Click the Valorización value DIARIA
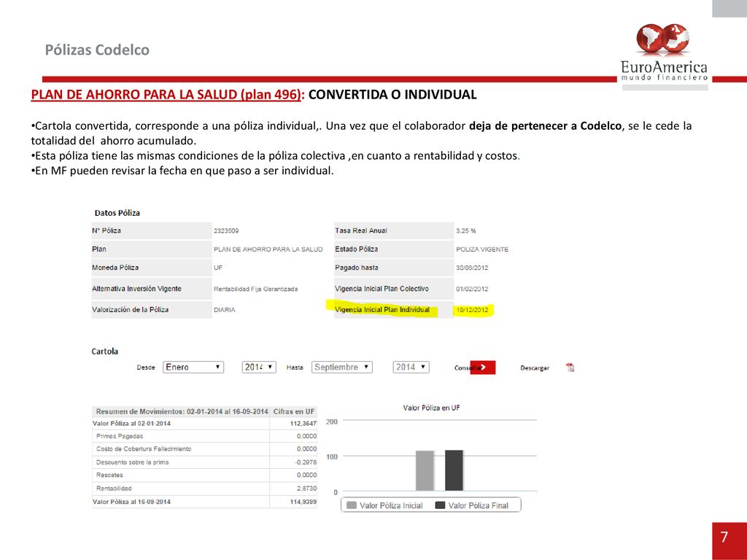Viewport: 747px width, 560px height. click(x=225, y=310)
